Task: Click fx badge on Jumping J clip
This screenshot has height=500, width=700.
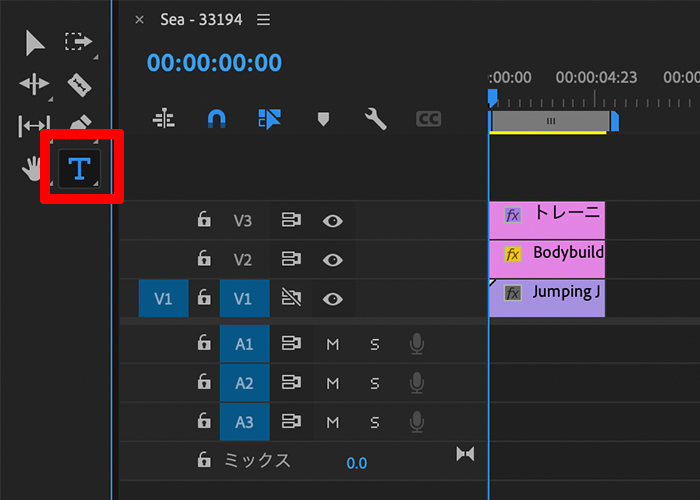Action: tap(512, 293)
